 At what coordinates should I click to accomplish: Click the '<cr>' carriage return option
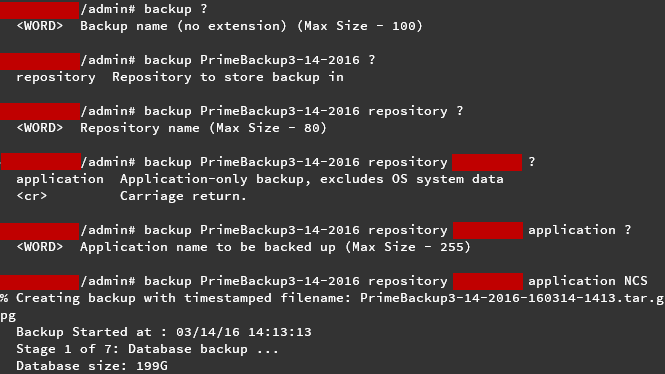(32, 196)
